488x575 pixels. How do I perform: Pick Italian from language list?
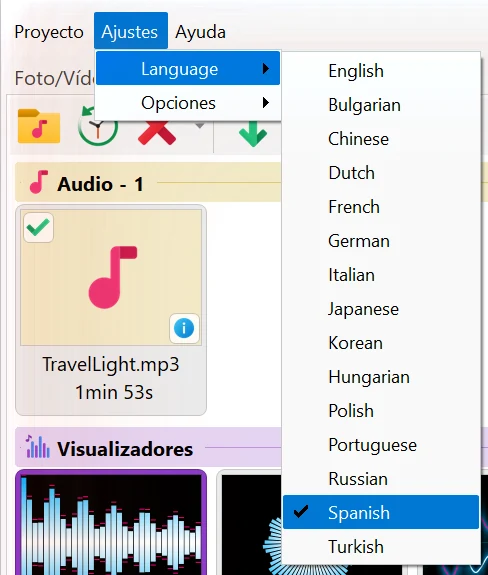tap(381, 275)
